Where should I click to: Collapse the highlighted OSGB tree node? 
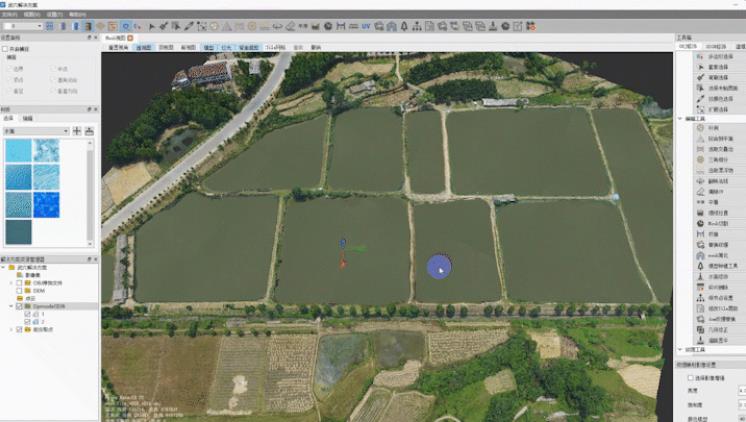tap(11, 306)
